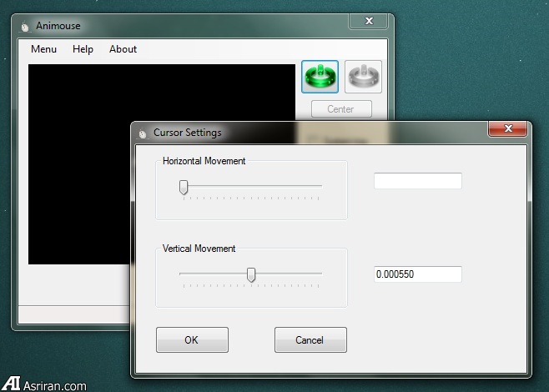Click the field showing 0.000550
This screenshot has width=549, height=392.
point(417,274)
